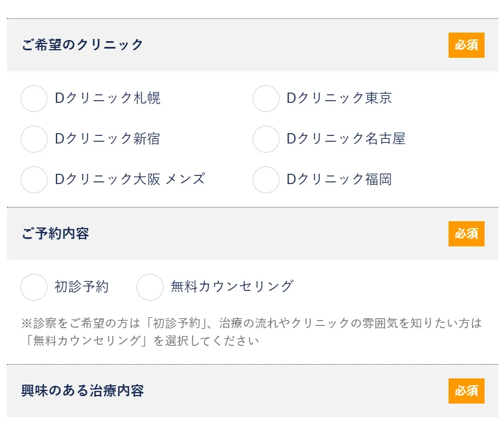Click the Dクリニック名古屋 text label

point(346,139)
